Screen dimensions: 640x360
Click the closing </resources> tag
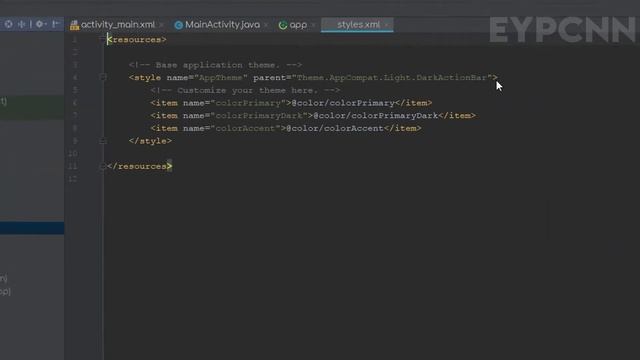click(140, 166)
